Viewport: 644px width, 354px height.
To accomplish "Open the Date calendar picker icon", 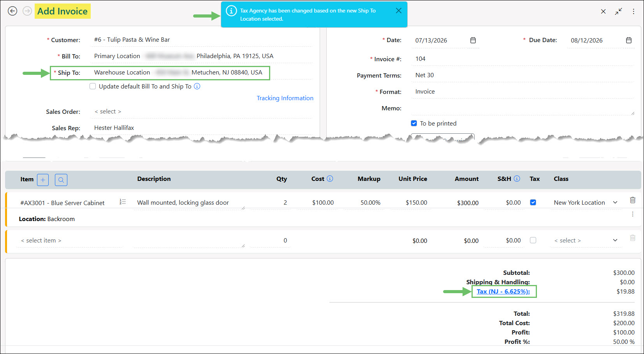I will click(x=473, y=40).
